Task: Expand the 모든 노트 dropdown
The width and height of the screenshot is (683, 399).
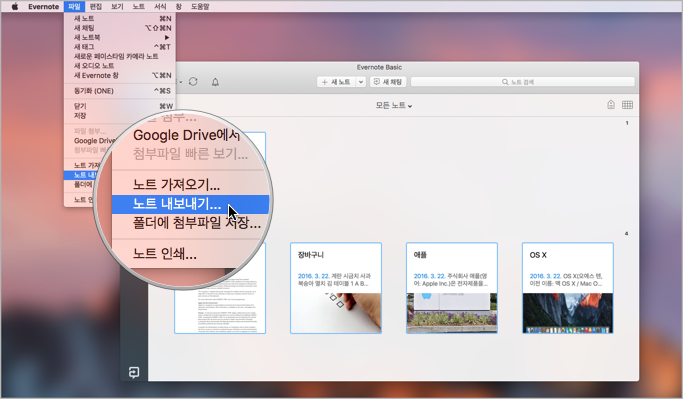Action: pyautogui.click(x=394, y=105)
